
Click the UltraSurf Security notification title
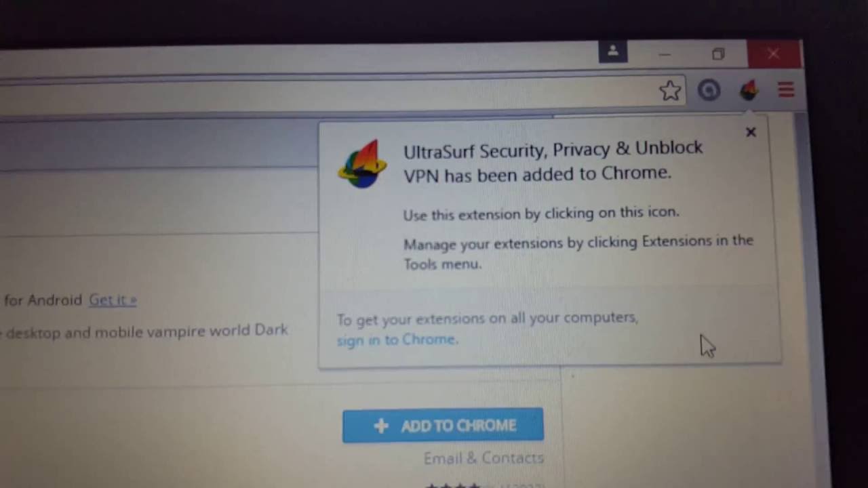click(553, 161)
